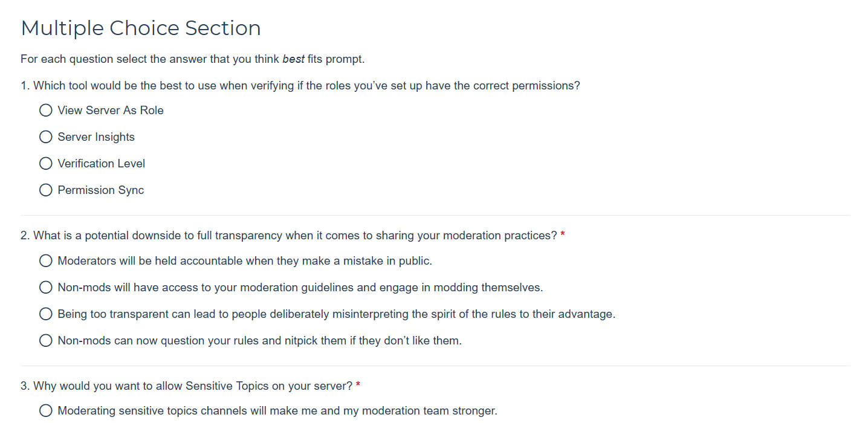Click the red asterisk after question 3
The height and width of the screenshot is (423, 868).
(x=358, y=385)
